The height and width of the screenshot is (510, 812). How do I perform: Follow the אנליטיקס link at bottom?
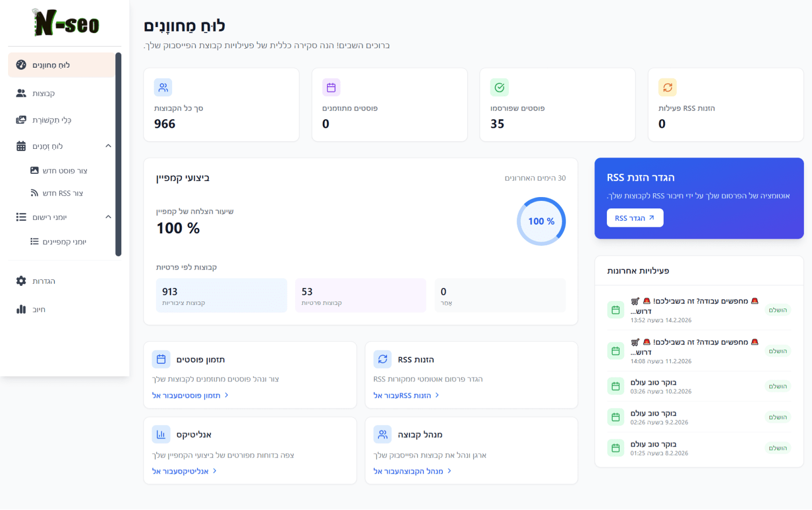pyautogui.click(x=184, y=472)
